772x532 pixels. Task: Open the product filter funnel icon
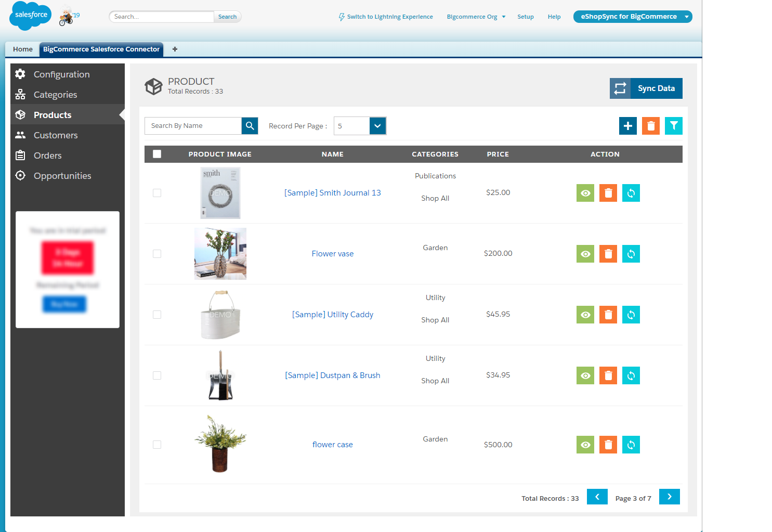(674, 125)
